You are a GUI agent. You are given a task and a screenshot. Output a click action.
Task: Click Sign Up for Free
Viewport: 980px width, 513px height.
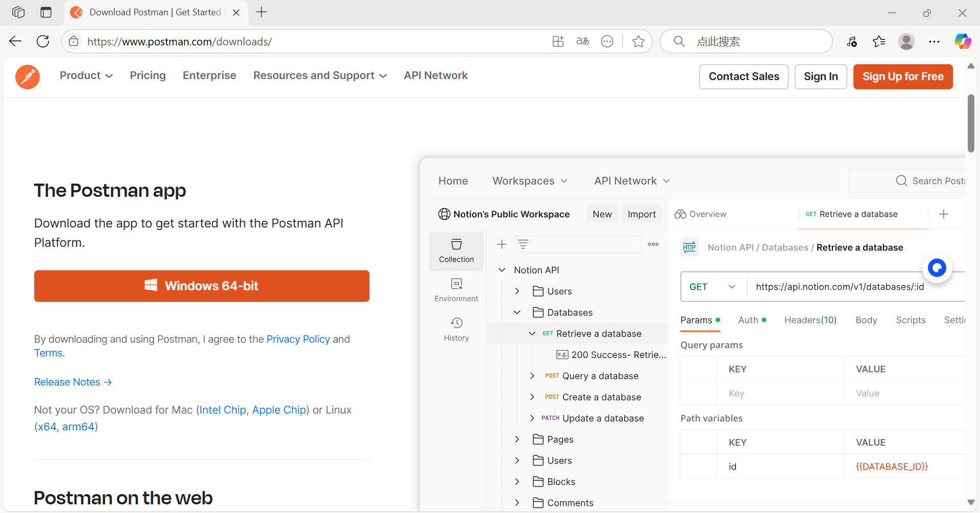903,76
